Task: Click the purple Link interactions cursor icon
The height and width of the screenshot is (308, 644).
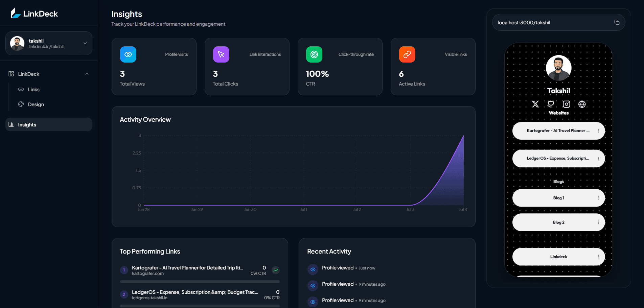Action: point(221,54)
